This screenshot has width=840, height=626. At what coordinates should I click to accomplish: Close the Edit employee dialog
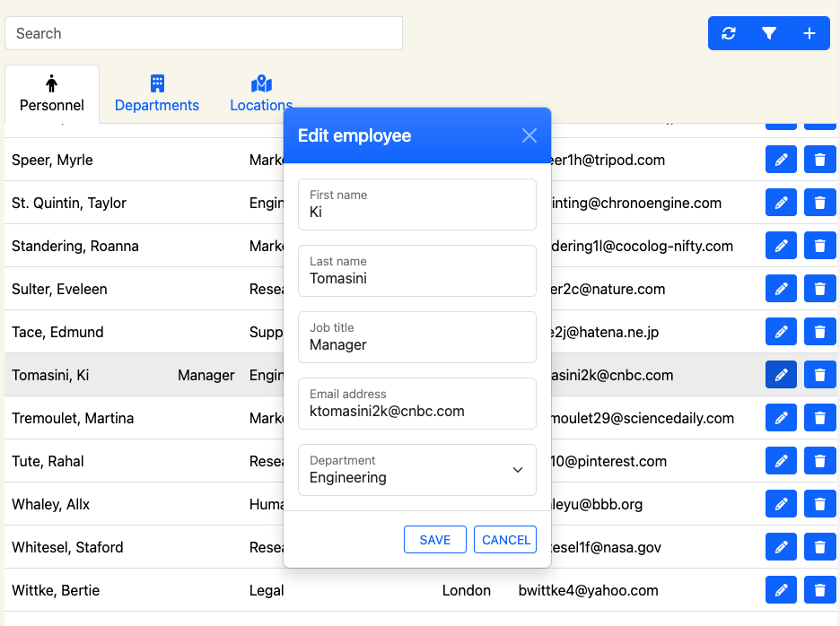529,135
